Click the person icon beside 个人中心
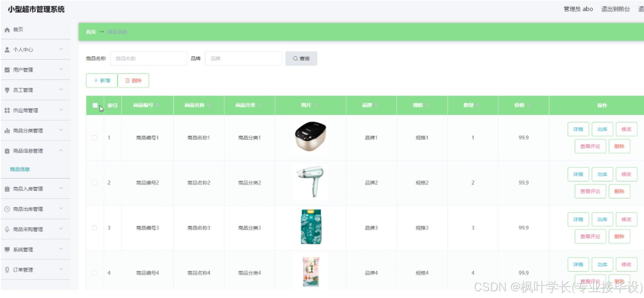The width and height of the screenshot is (644, 298). (7, 50)
